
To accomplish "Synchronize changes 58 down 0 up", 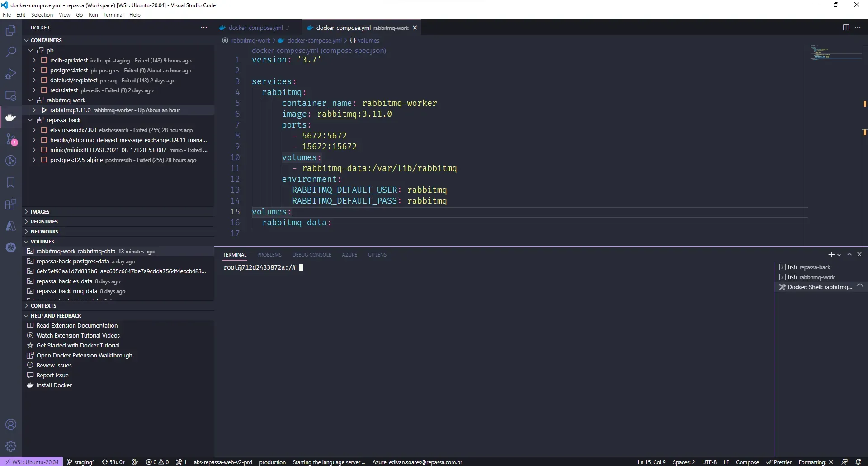I will pyautogui.click(x=113, y=462).
